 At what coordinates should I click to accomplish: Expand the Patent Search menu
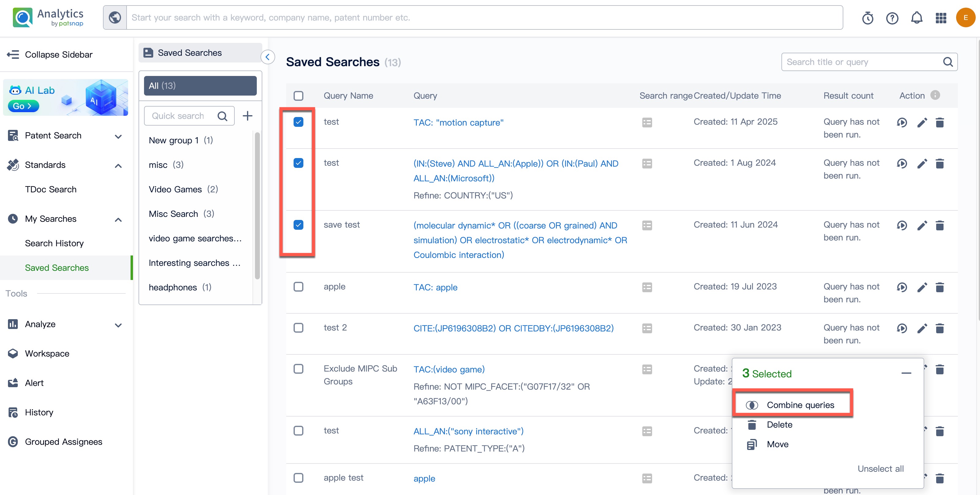pos(118,136)
